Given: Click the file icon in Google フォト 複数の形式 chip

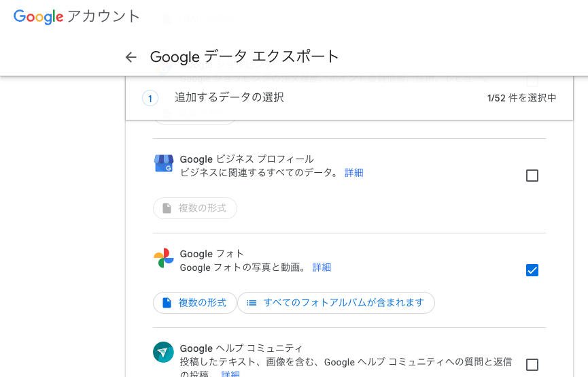Looking at the screenshot, I should (167, 303).
